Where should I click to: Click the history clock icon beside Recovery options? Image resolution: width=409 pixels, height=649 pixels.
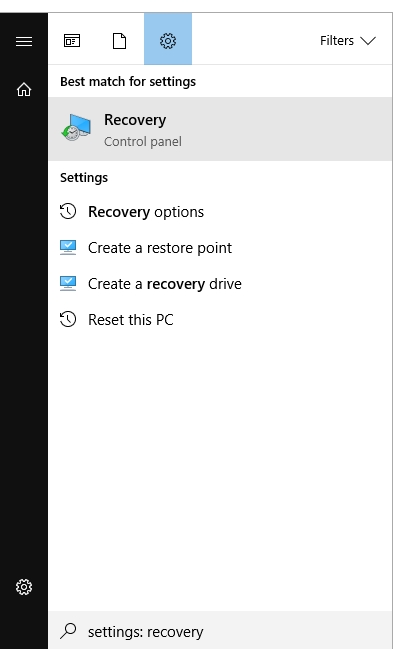68,212
